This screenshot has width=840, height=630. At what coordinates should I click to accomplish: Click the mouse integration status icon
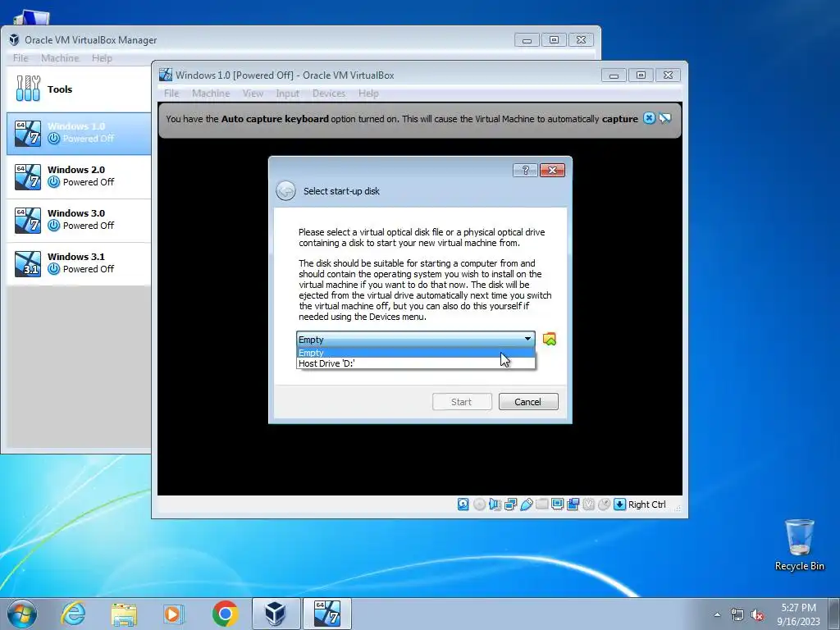coord(604,504)
